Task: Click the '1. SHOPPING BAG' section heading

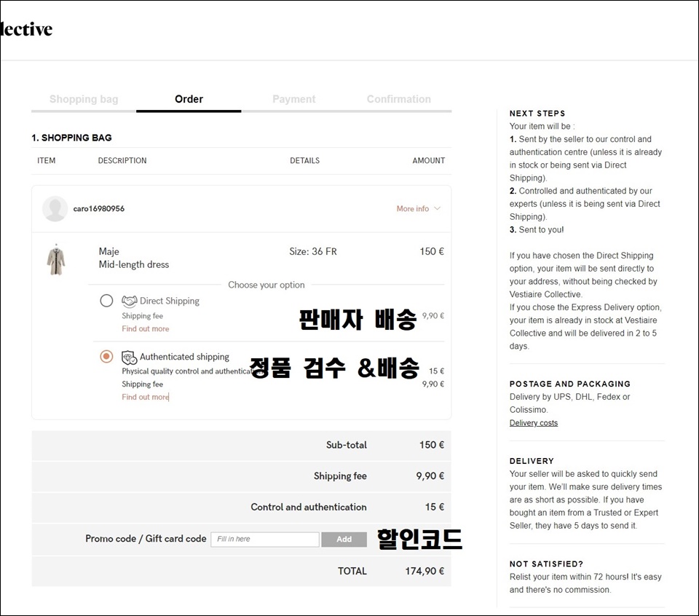Action: [71, 138]
